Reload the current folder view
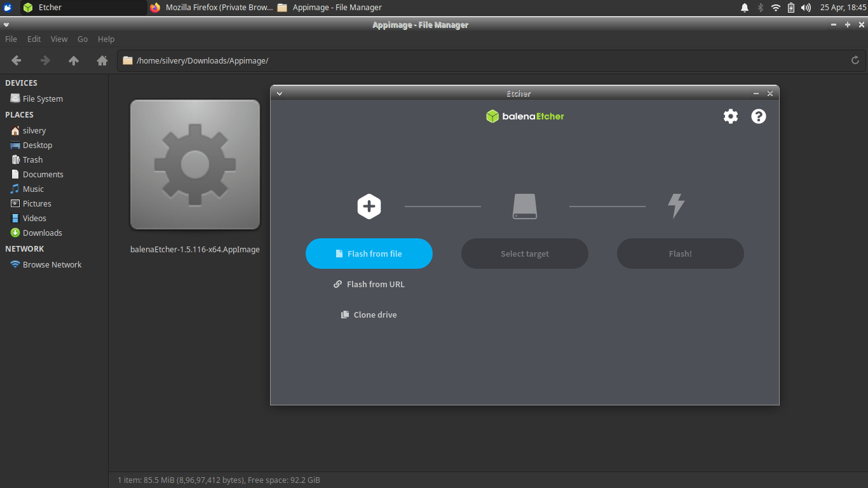The image size is (868, 488). [855, 60]
